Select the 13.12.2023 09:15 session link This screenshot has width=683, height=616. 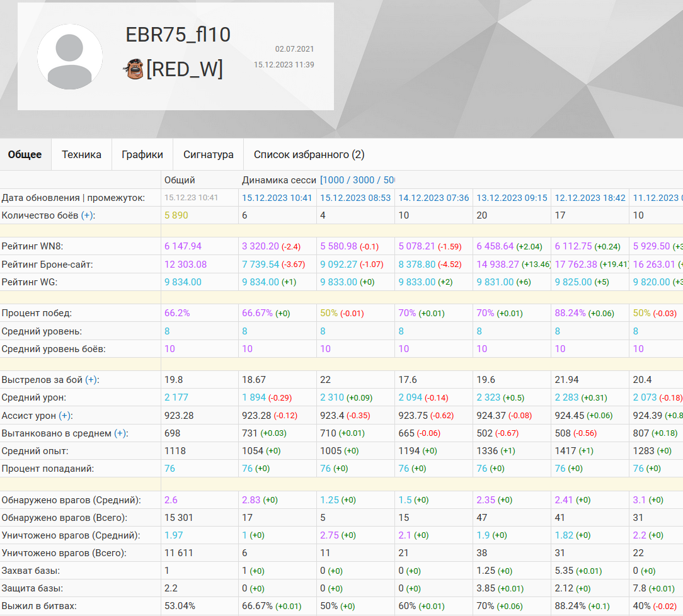(512, 198)
